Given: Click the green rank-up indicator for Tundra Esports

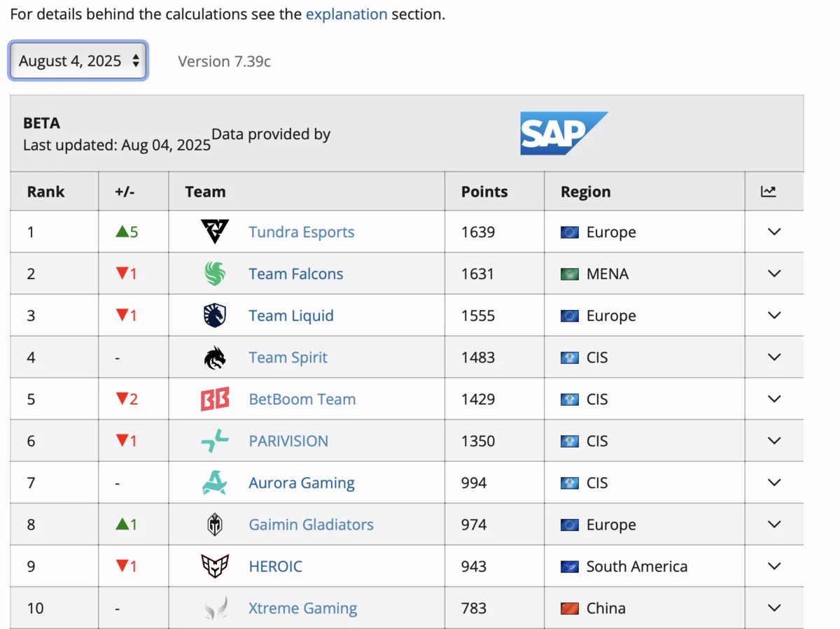Looking at the screenshot, I should coord(128,232).
